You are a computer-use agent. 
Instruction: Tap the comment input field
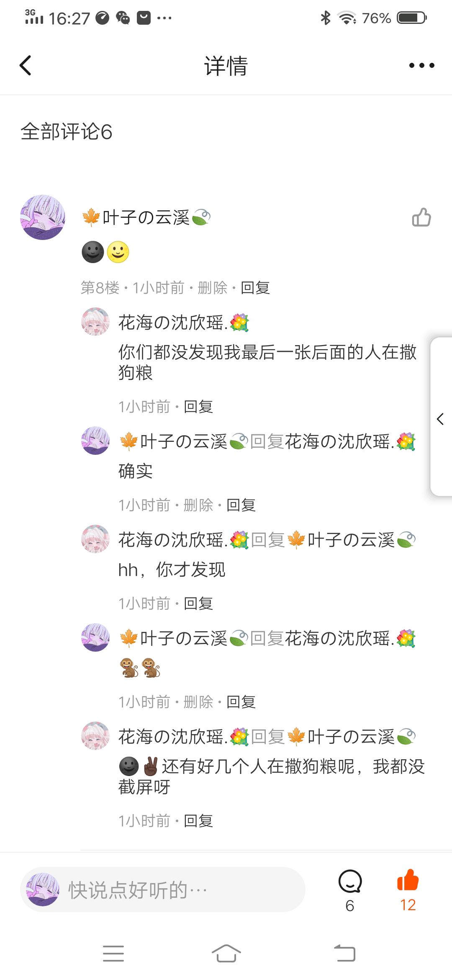click(x=162, y=890)
